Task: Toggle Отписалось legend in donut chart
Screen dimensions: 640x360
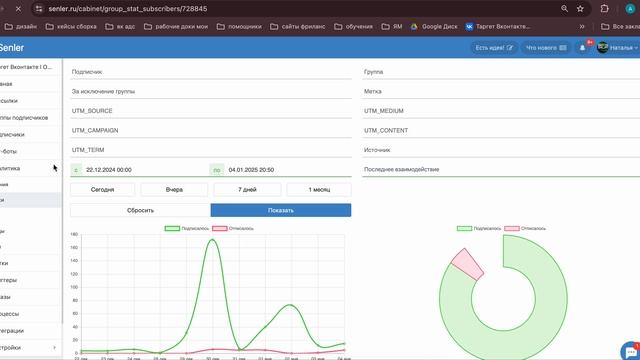Action: click(x=525, y=229)
